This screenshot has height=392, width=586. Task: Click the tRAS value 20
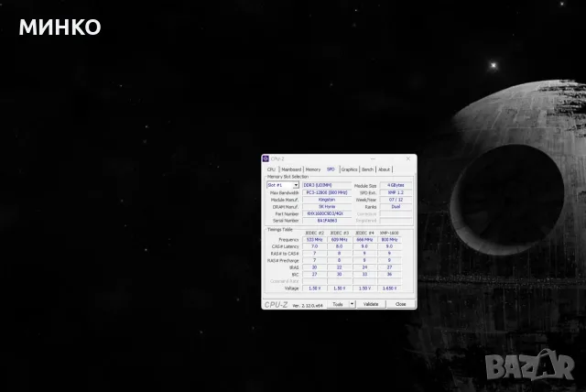[314, 267]
